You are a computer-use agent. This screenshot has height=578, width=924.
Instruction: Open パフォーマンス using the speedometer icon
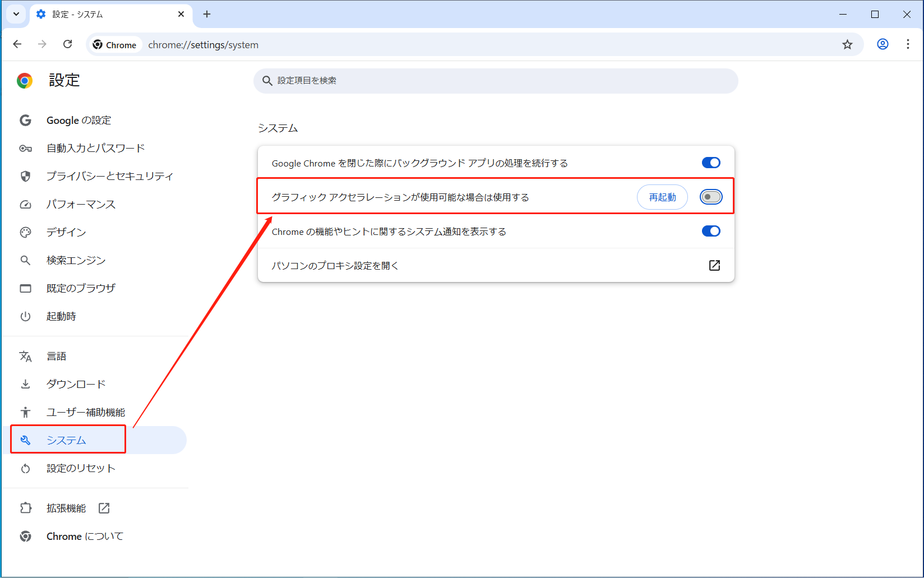(x=26, y=204)
